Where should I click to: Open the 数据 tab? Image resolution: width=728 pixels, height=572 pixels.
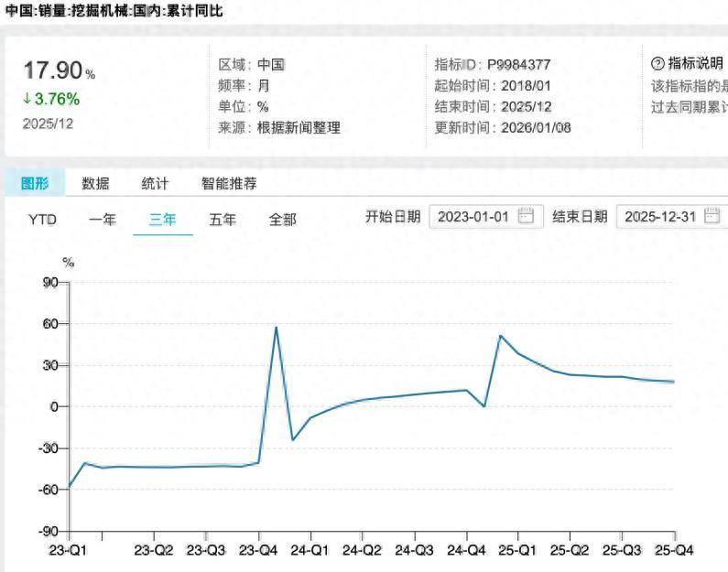click(x=95, y=183)
